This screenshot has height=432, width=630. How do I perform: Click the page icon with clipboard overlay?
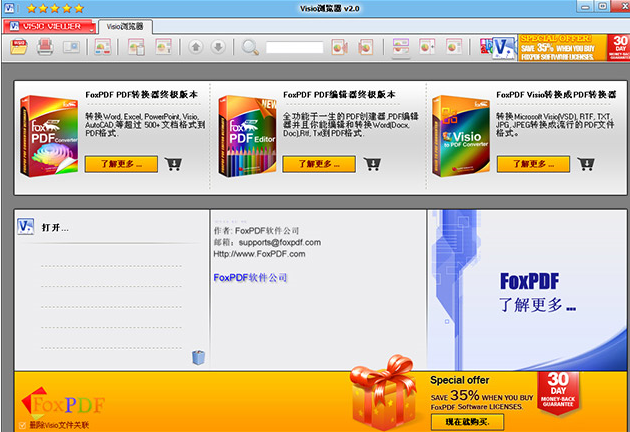coord(136,47)
